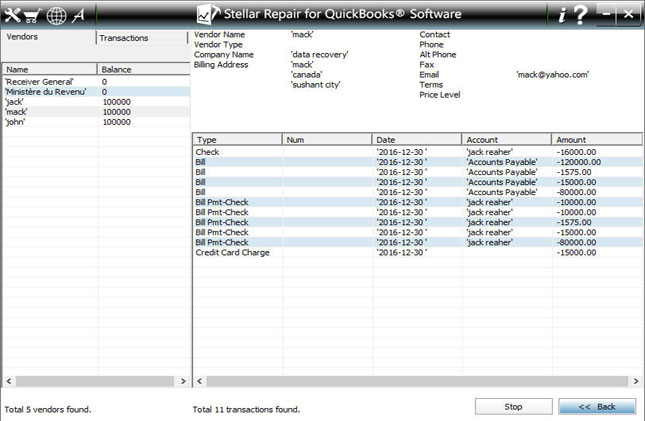This screenshot has width=645, height=421.
Task: Select the Bill amount -15000.00
Action: pyautogui.click(x=576, y=182)
